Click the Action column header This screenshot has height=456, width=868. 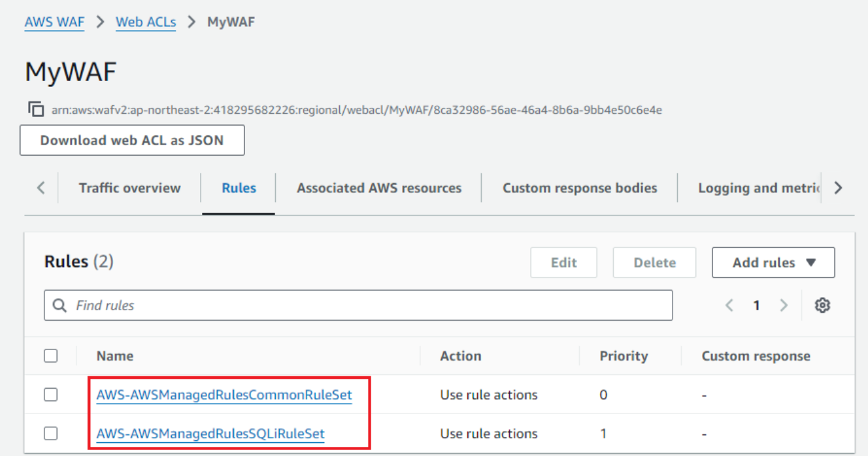click(x=461, y=356)
